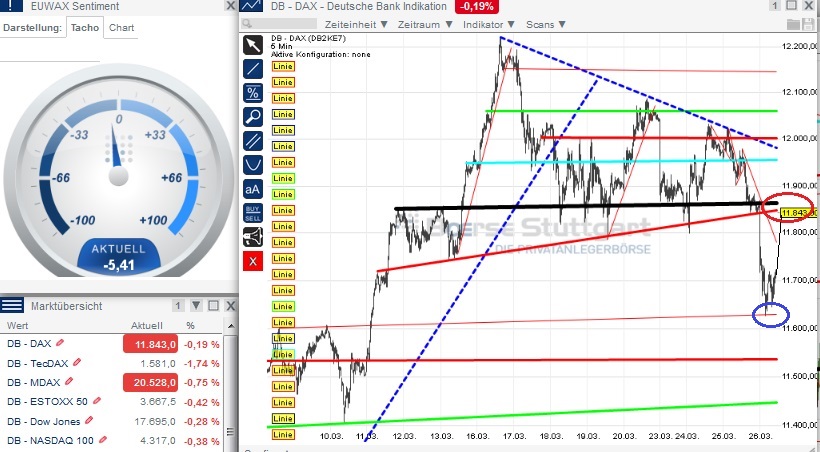Image resolution: width=820 pixels, height=452 pixels.
Task: Click the pencil icon next to DB - NASDAQ 100
Action: [x=102, y=440]
